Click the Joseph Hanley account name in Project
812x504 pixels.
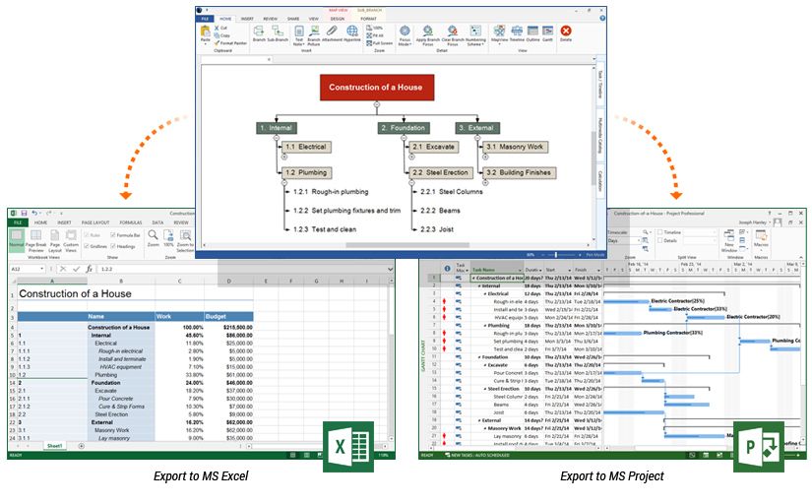[x=752, y=222]
